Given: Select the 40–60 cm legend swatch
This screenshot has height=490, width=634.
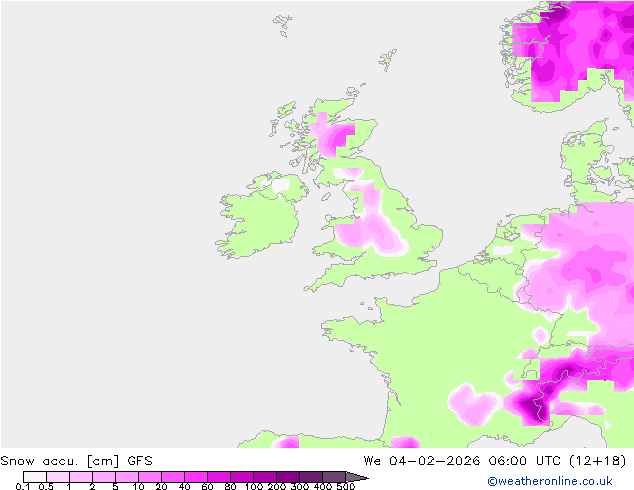Looking at the screenshot, I should tap(196, 477).
